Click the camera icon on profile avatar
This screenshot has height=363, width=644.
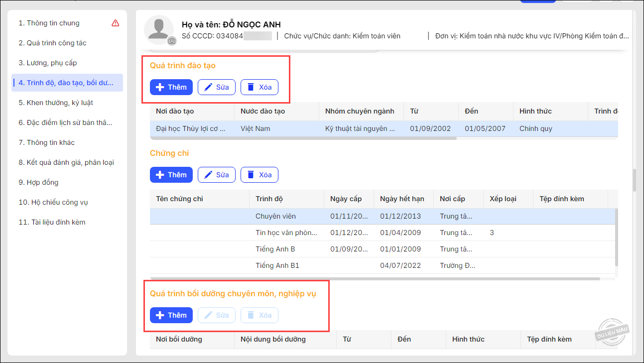172,41
